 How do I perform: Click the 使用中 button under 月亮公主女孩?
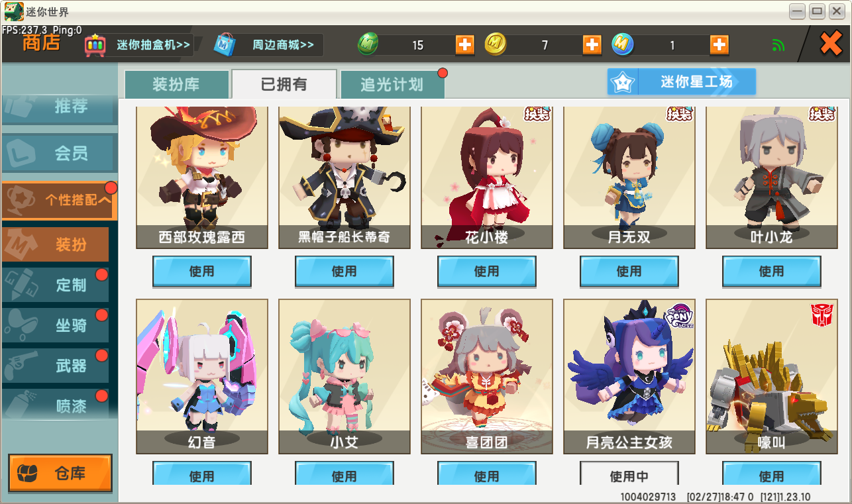(629, 474)
